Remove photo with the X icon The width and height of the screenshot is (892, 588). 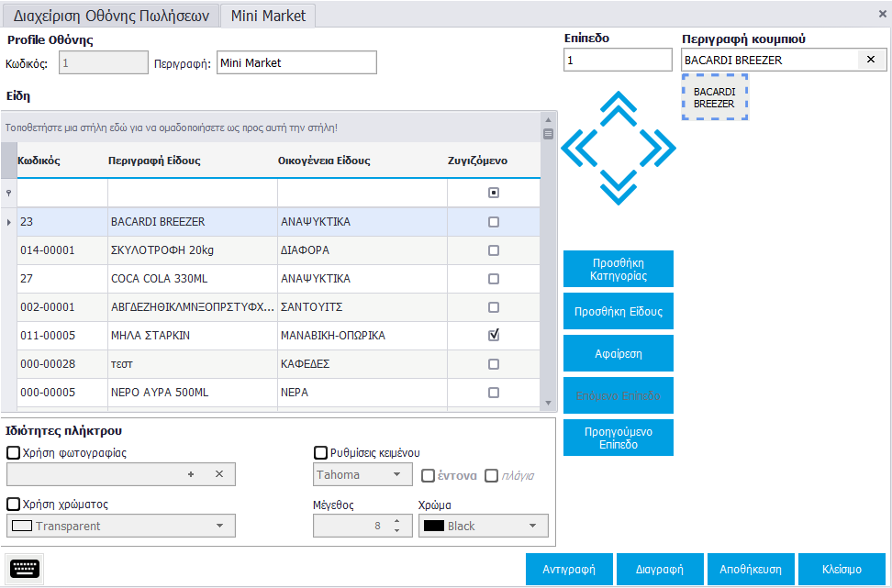pyautogui.click(x=218, y=474)
